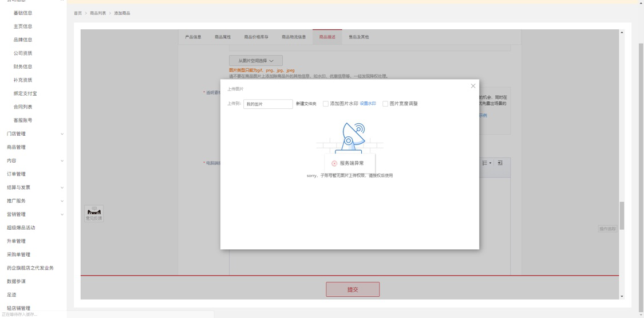The height and width of the screenshot is (318, 644).
Task: Click the orange 图片类型只能为gif png jpg jpeg note
Action: pyautogui.click(x=262, y=70)
